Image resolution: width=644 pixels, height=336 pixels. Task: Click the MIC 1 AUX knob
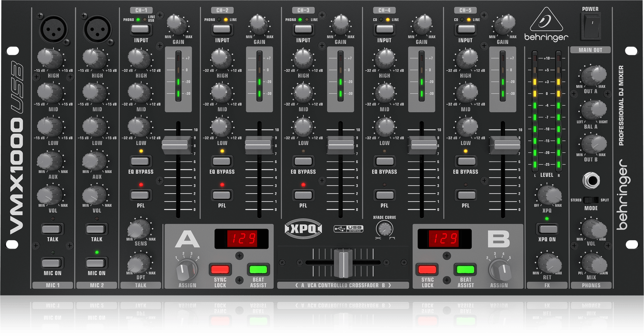point(50,161)
